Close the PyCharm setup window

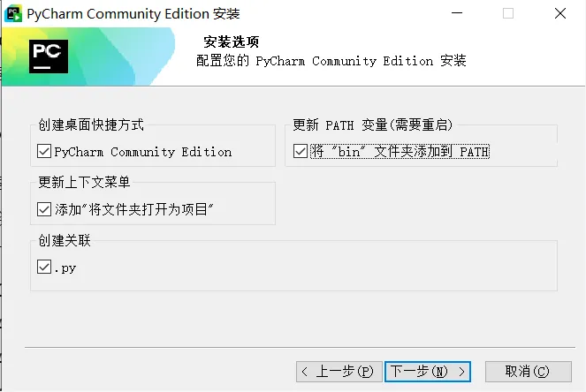(x=560, y=13)
